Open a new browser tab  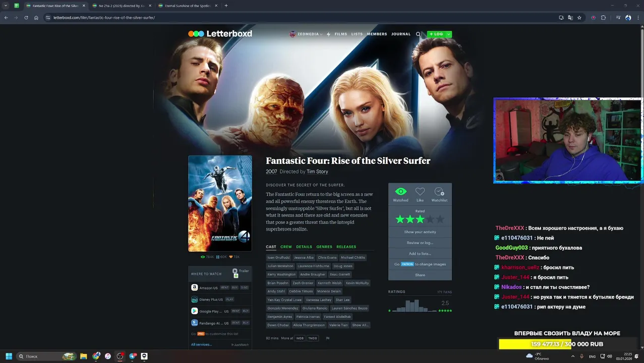[226, 6]
